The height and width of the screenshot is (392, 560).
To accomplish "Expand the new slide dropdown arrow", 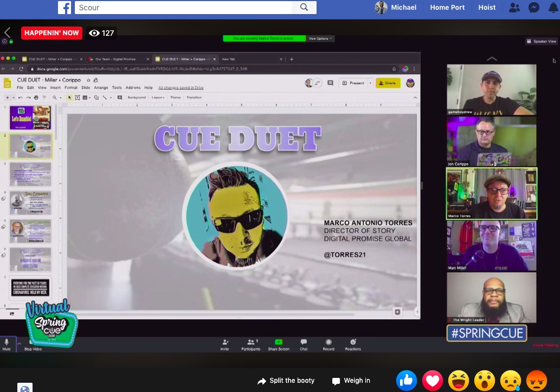I will [x=13, y=98].
